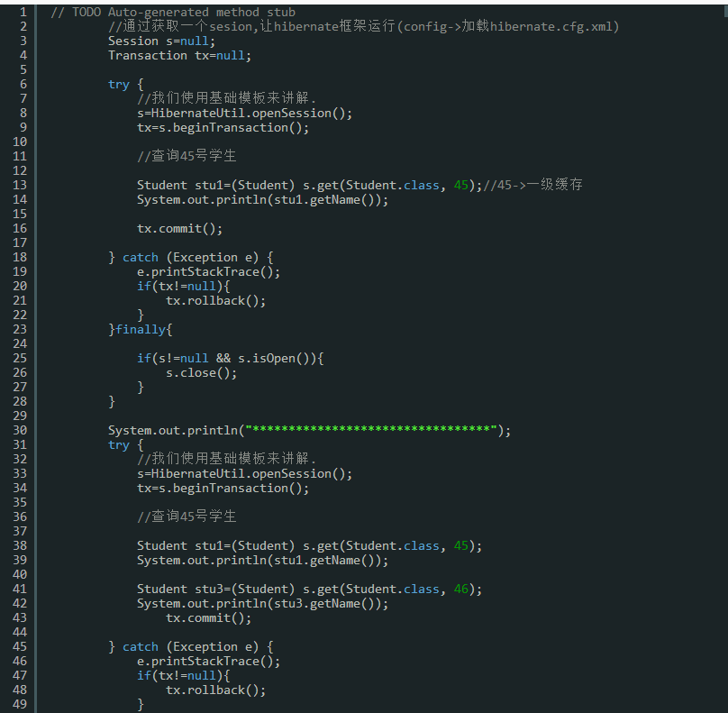Screen dimensions: 728x713
Task: Click line number 49 in the gutter
Action: [20, 704]
